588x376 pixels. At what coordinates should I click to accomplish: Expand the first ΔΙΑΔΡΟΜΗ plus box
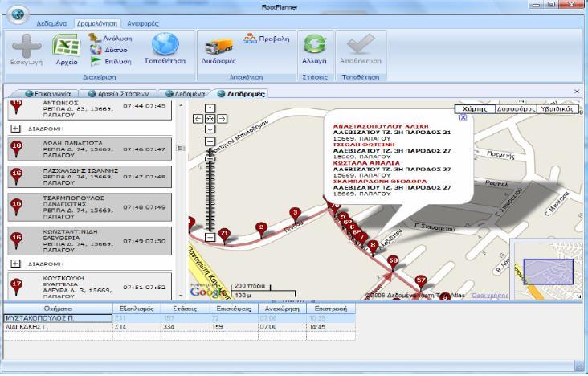15,129
